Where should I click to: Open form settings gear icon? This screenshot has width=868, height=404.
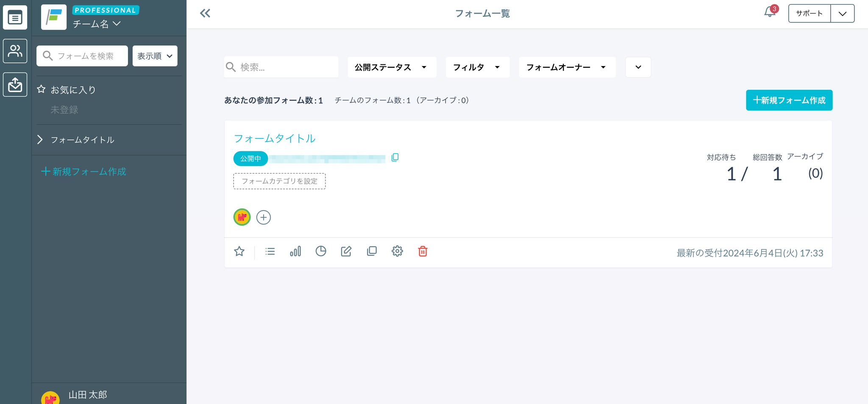click(397, 252)
